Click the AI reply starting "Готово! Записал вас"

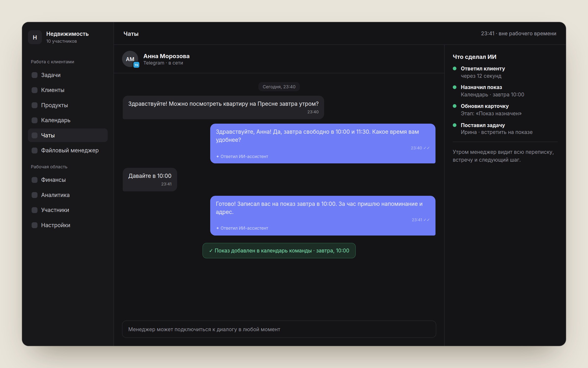pos(323,216)
